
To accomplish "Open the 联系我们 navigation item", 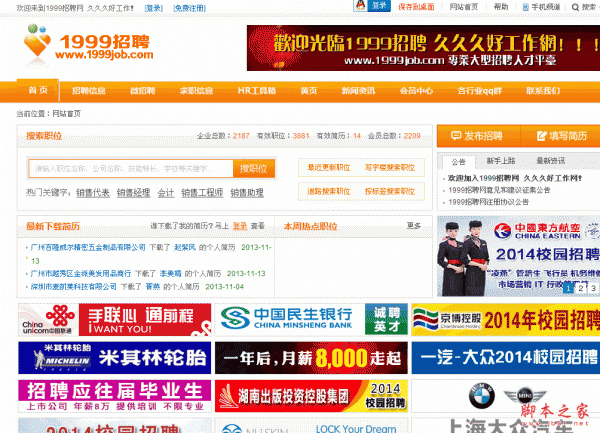I will (x=543, y=91).
